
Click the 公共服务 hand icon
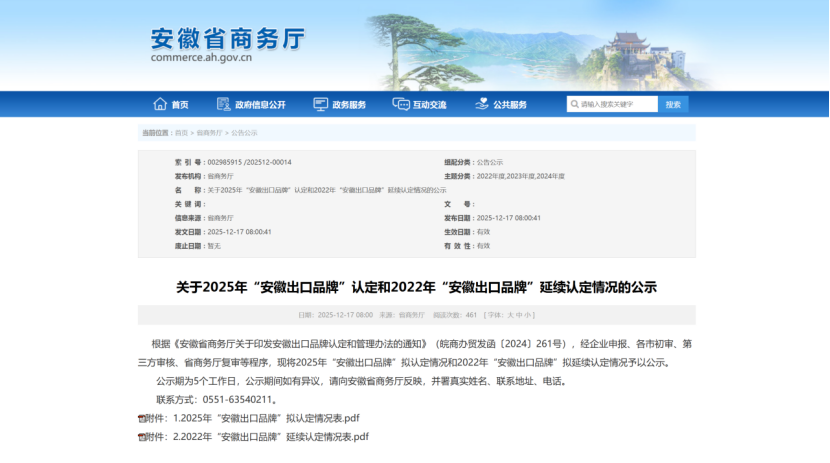point(481,104)
